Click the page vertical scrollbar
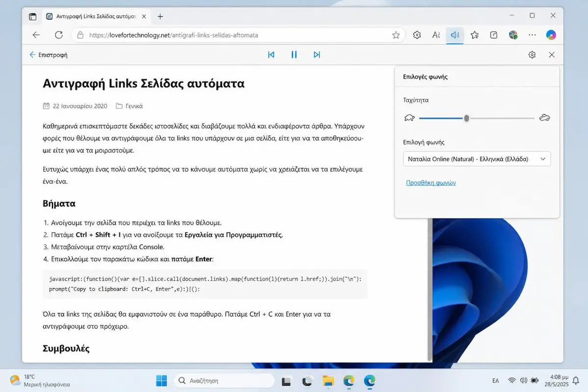 point(430,289)
